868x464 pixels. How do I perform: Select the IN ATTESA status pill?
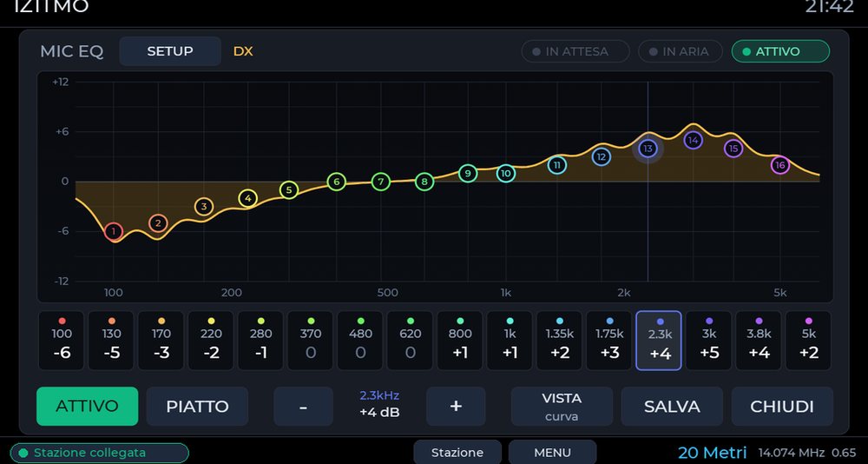(x=575, y=51)
